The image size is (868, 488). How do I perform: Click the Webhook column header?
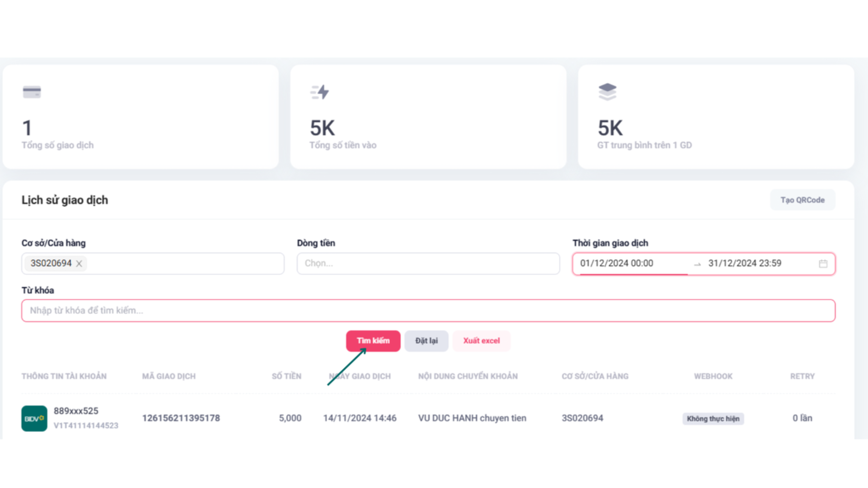[x=713, y=376]
